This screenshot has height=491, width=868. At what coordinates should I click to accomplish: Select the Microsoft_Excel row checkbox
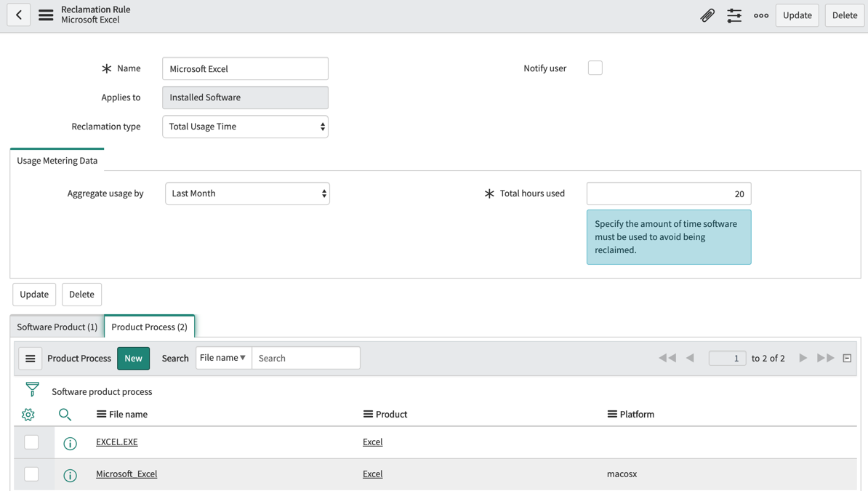[31, 474]
